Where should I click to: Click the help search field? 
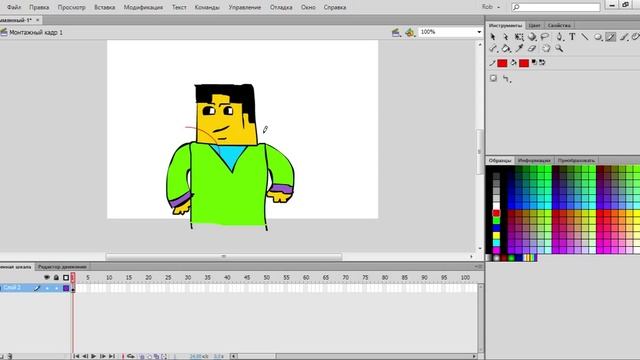click(556, 7)
